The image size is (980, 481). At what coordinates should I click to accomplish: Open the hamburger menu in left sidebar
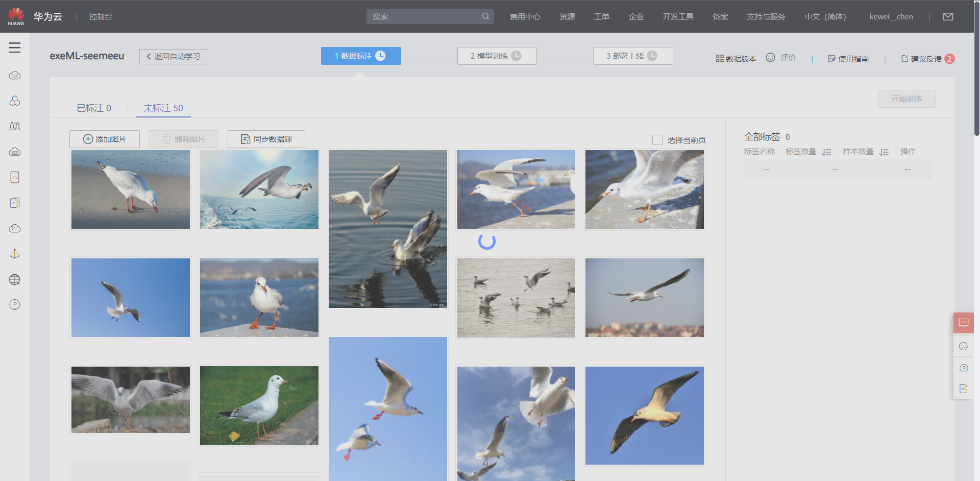tap(15, 47)
